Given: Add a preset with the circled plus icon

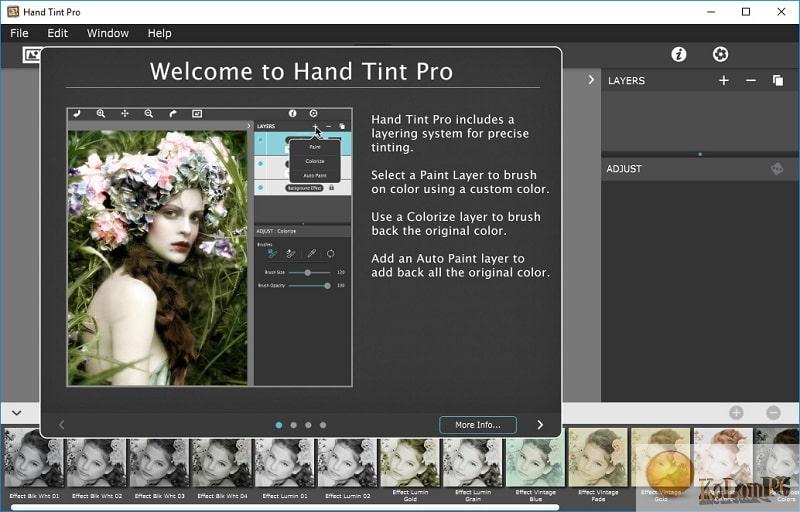Looking at the screenshot, I should coord(736,413).
